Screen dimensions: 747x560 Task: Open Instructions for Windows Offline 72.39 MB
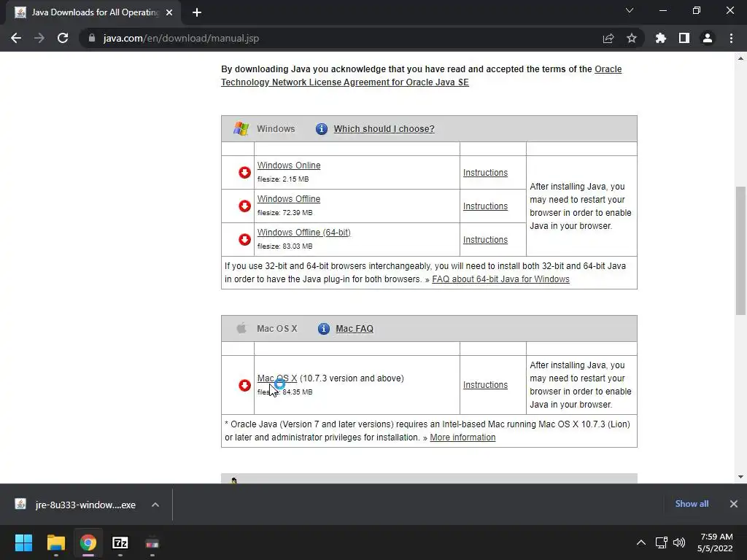(x=485, y=206)
